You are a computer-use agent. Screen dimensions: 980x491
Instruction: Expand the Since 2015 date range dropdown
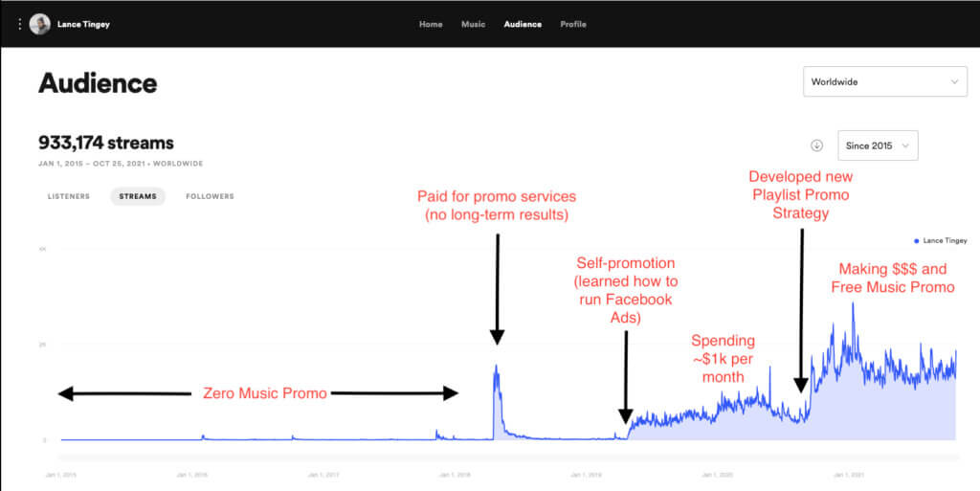(x=877, y=145)
